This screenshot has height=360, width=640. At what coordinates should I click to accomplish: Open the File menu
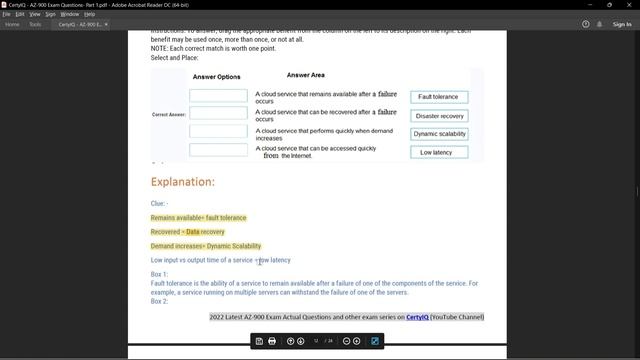coord(7,14)
